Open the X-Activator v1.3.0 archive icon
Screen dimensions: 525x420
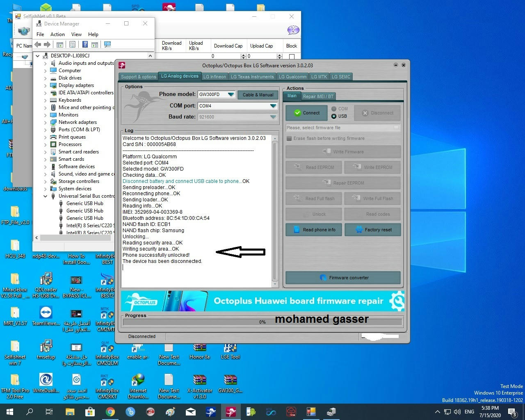point(200,386)
